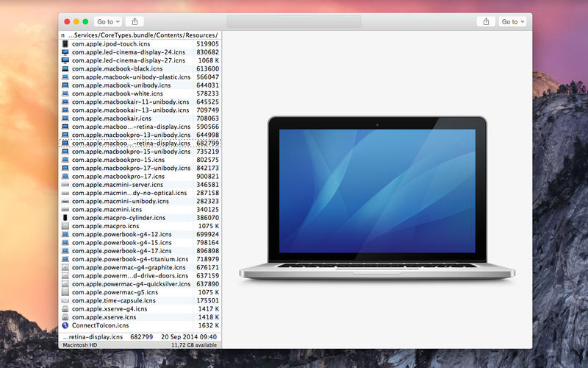Select com.apple.macpro-cylinder.icns file name
The height and width of the screenshot is (368, 588).
(118, 218)
